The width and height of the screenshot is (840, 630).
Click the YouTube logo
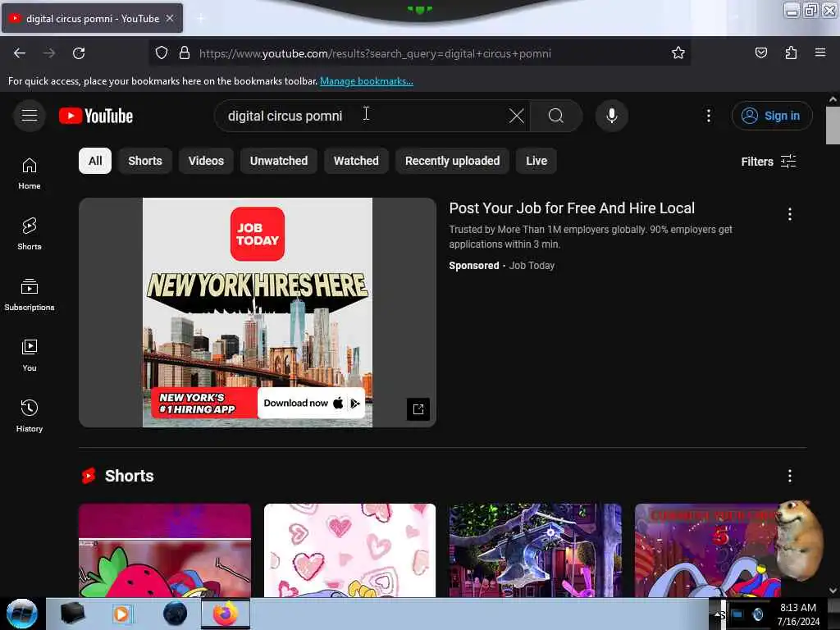pyautogui.click(x=96, y=116)
